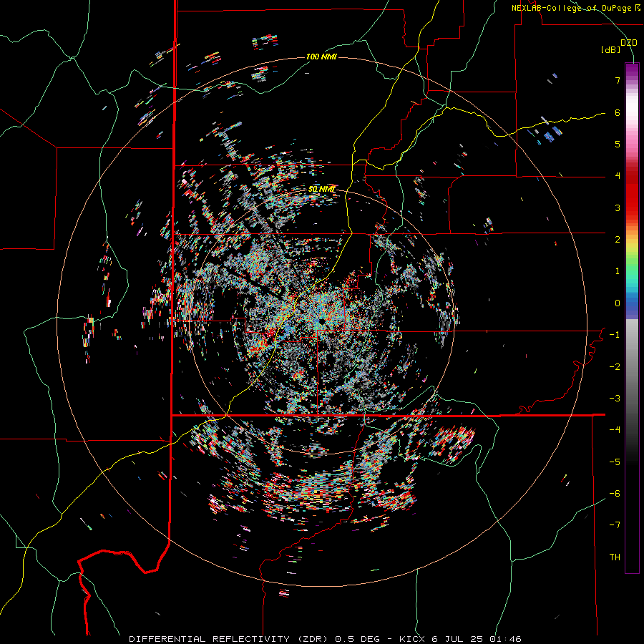Click the "-1" value on color scale
This screenshot has width=644, height=644.
615,335
